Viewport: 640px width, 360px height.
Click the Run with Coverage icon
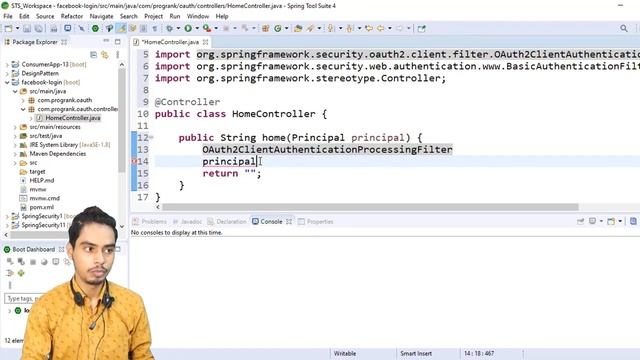(207, 28)
